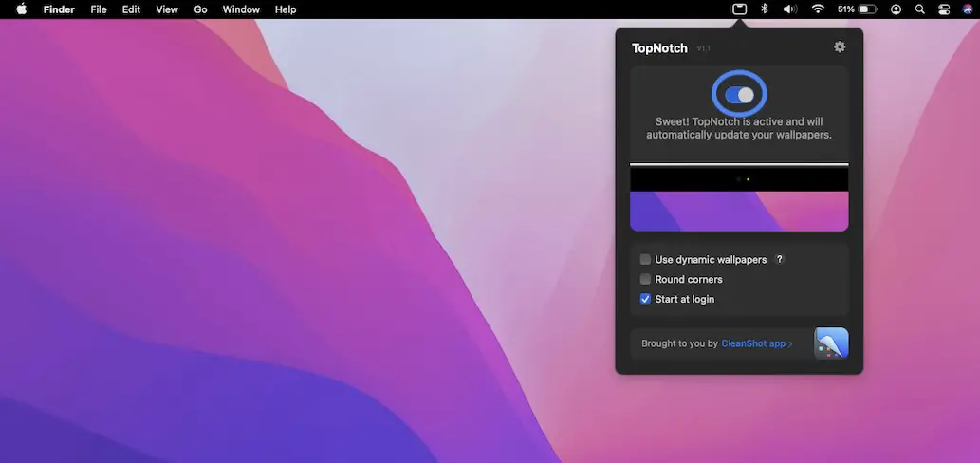Show help for dynamic wallpapers
Screen dimensions: 980x463
click(780, 259)
